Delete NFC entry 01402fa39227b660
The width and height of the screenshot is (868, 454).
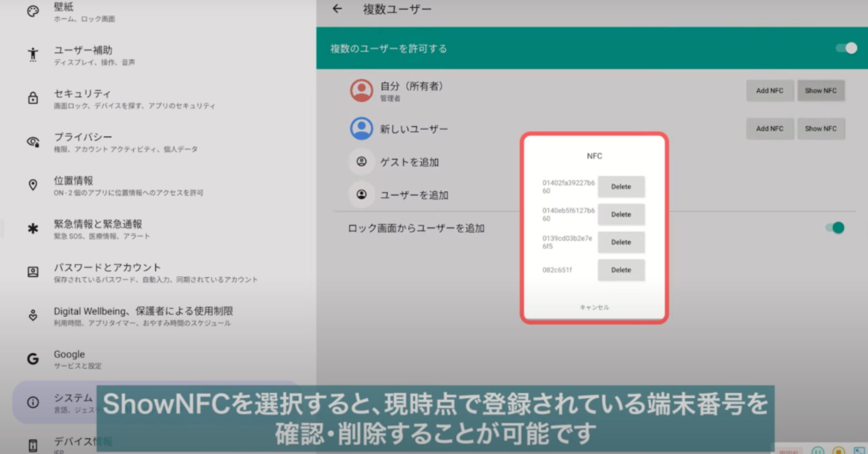click(621, 187)
